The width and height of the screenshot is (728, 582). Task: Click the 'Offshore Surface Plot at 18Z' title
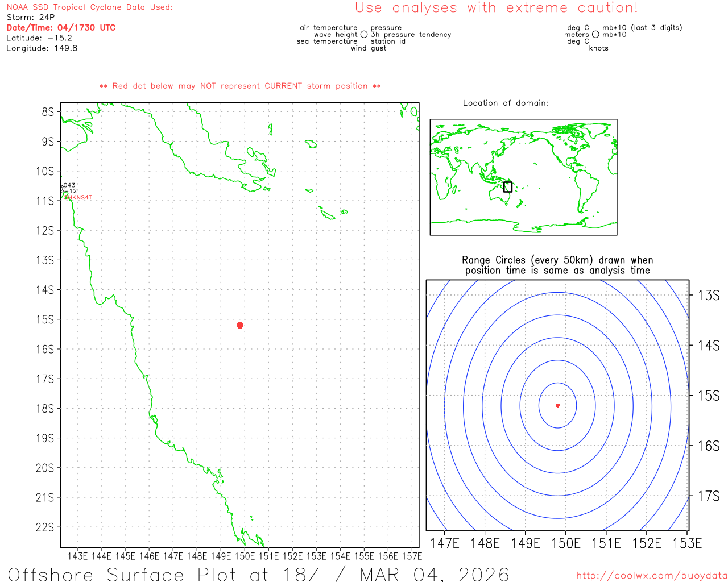(x=259, y=574)
